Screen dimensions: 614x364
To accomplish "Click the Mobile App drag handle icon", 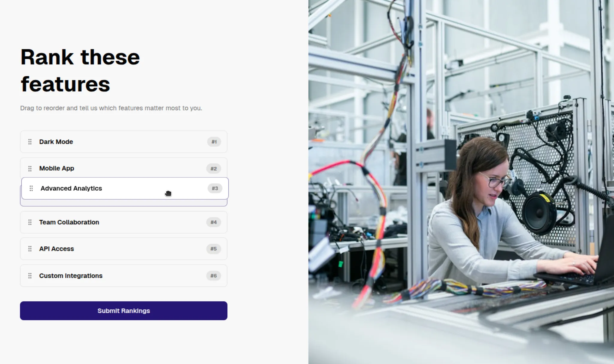I will pyautogui.click(x=30, y=169).
